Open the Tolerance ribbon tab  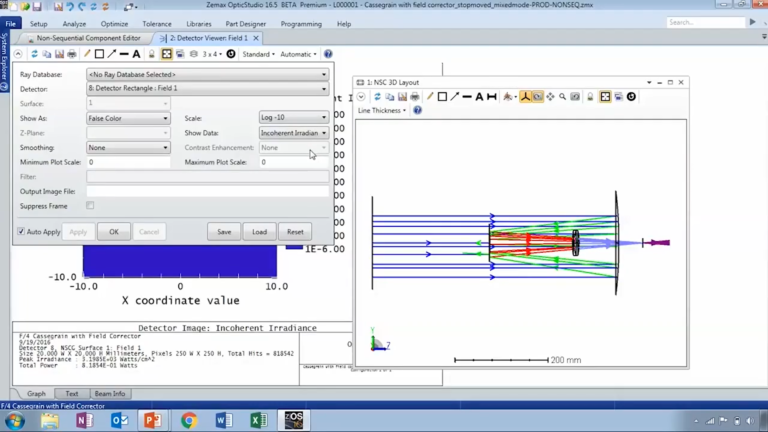(157, 24)
